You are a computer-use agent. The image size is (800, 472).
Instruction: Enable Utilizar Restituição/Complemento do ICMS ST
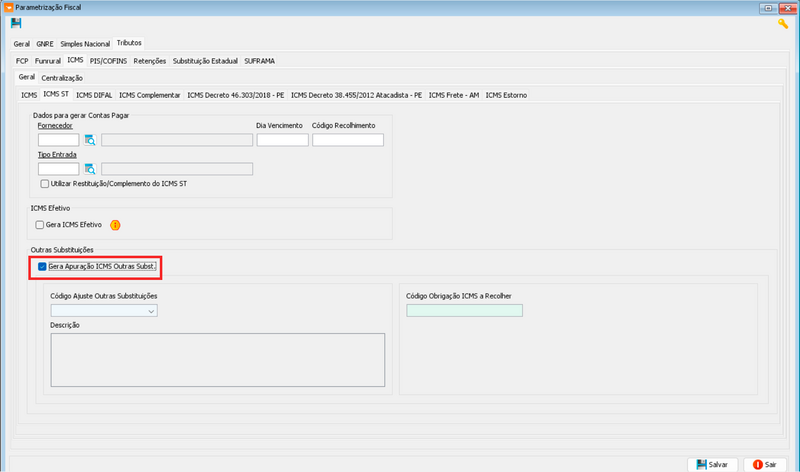(45, 184)
